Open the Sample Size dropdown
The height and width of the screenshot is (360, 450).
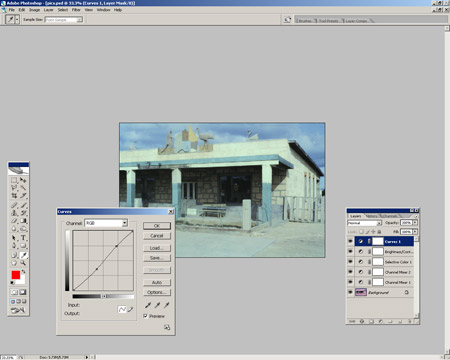click(x=80, y=20)
